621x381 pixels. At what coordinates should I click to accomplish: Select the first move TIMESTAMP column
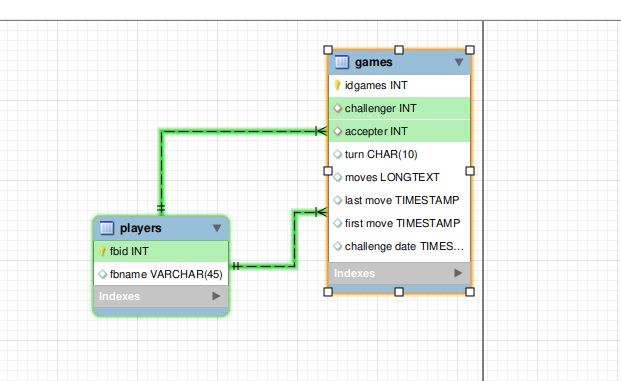point(399,223)
